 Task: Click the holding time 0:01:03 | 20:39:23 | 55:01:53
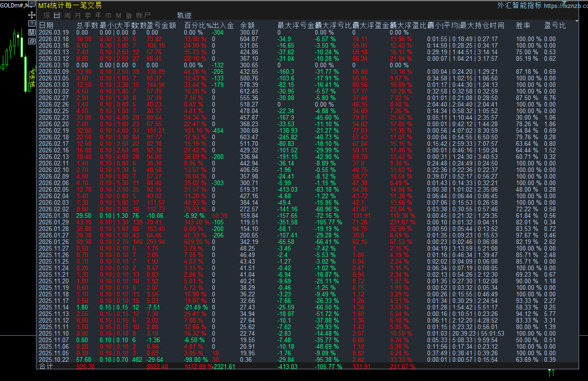pyautogui.click(x=465, y=333)
